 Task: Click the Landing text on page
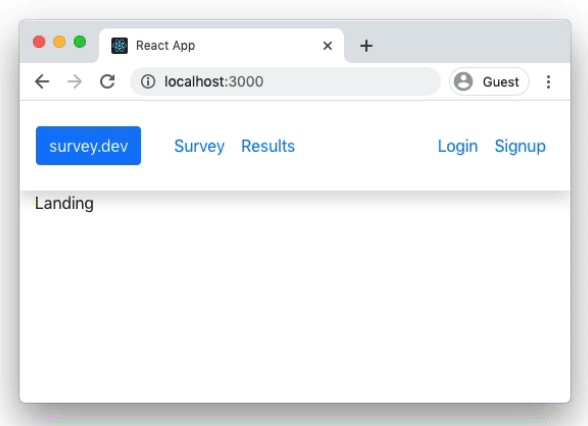[64, 204]
